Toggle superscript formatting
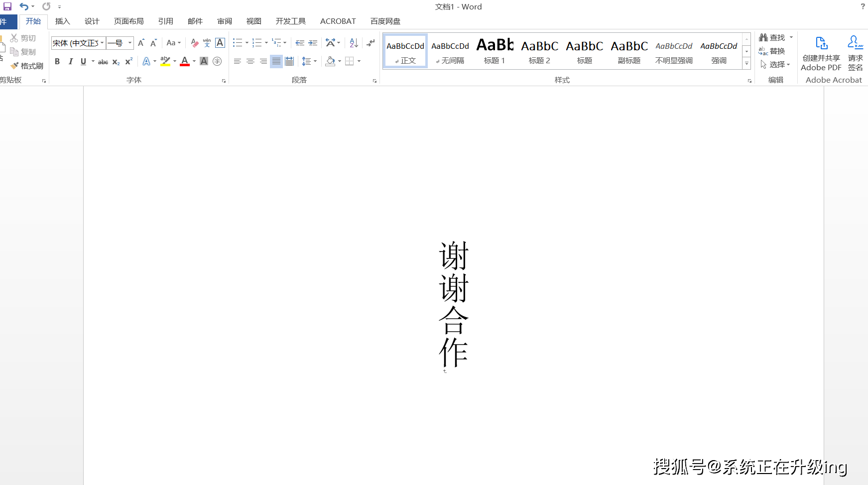Screen dimensions: 868x485 pos(129,61)
